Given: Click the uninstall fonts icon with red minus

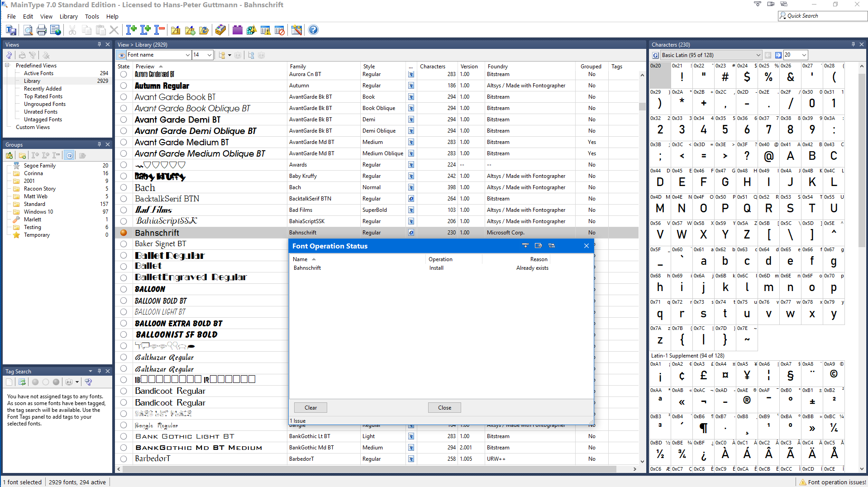Looking at the screenshot, I should click(159, 30).
